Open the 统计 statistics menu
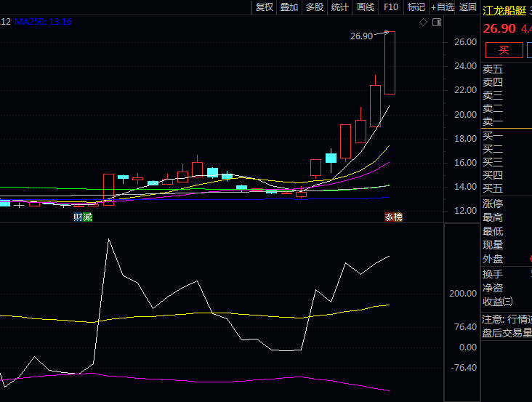This screenshot has width=532, height=402. tap(339, 7)
